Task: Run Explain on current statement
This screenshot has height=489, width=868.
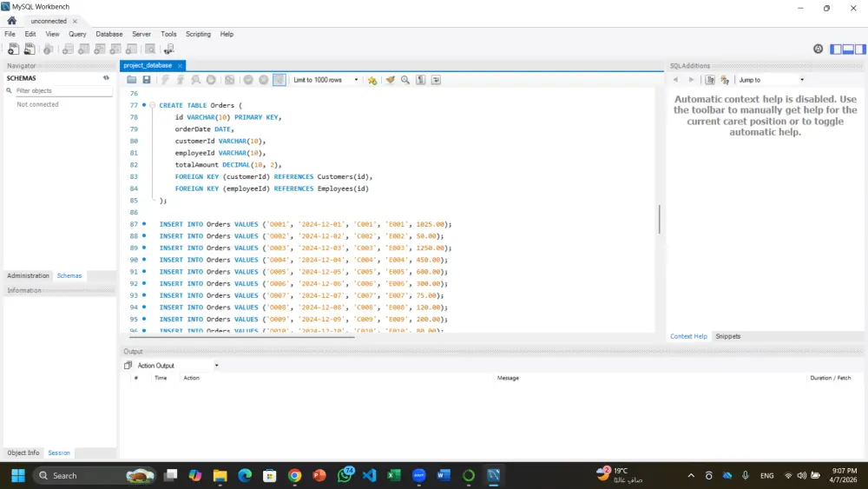Action: [196, 80]
